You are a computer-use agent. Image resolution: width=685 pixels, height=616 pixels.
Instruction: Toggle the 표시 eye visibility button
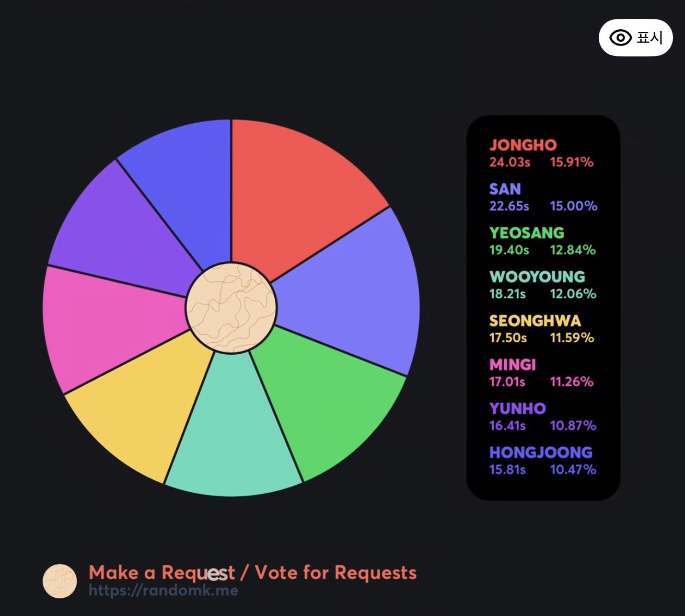click(x=635, y=38)
